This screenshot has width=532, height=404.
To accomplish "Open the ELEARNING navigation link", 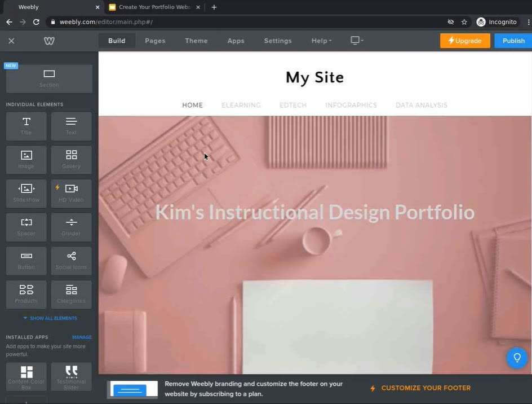I will point(241,105).
